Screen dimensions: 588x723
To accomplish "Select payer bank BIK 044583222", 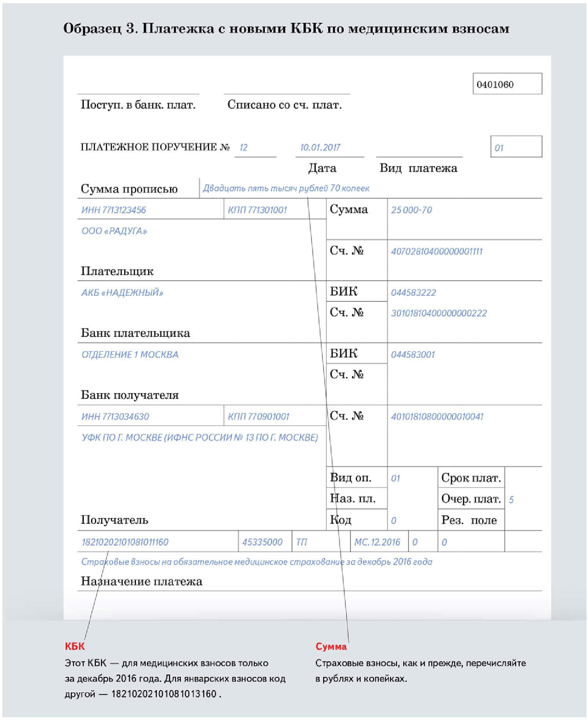I will pyautogui.click(x=413, y=292).
